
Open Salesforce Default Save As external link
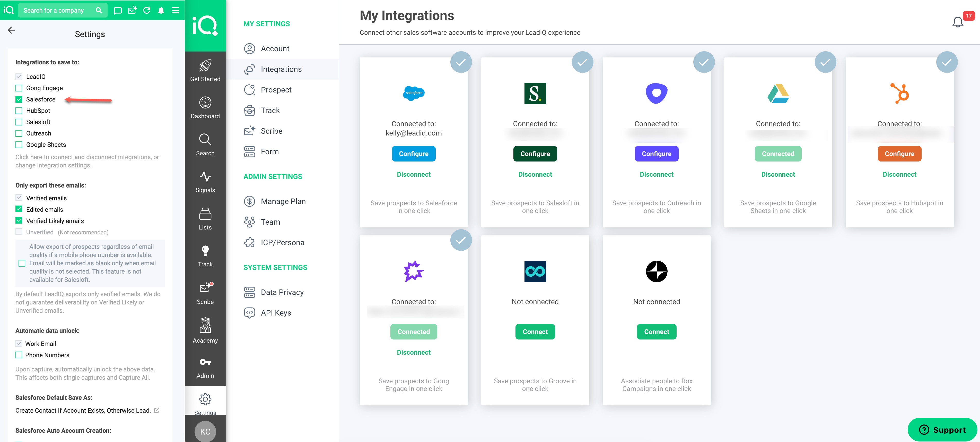tap(156, 410)
